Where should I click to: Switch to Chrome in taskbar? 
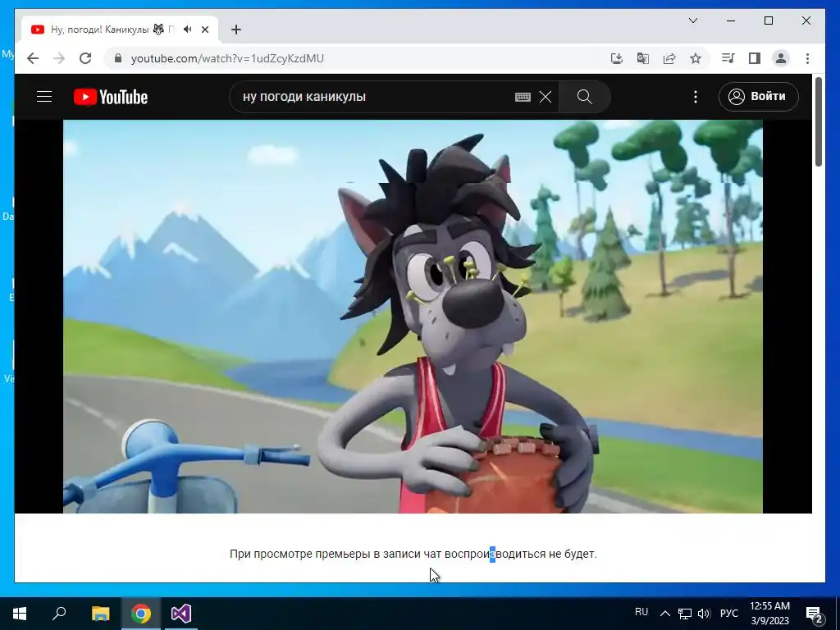click(x=141, y=614)
